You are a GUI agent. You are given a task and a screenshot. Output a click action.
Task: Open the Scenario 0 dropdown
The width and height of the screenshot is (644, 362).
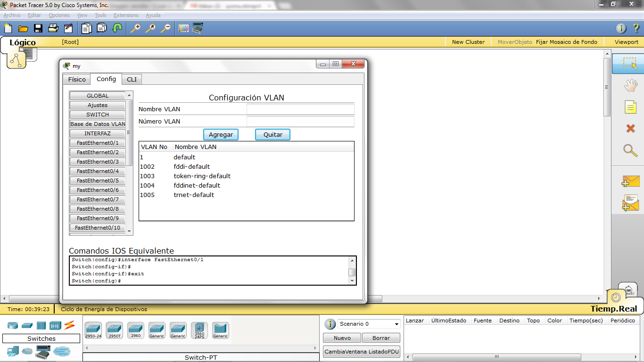pyautogui.click(x=369, y=324)
